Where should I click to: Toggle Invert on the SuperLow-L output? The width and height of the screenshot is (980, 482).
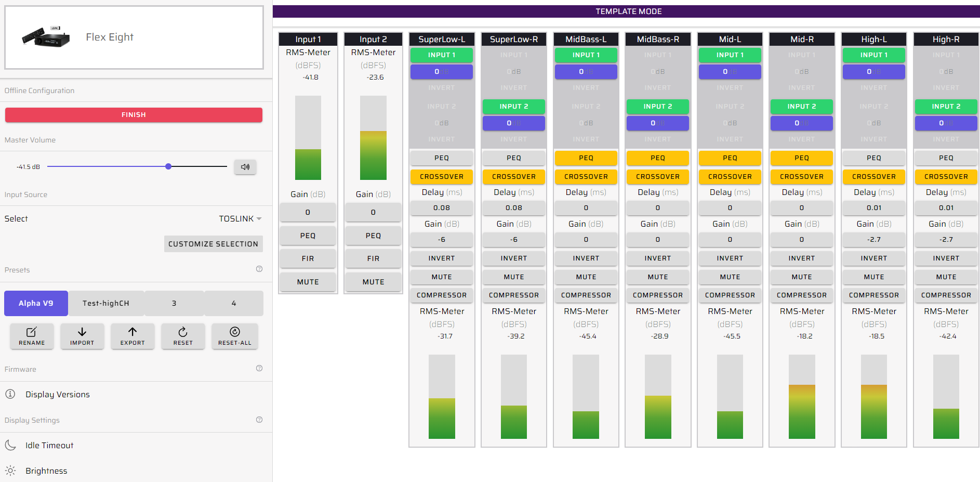point(441,258)
